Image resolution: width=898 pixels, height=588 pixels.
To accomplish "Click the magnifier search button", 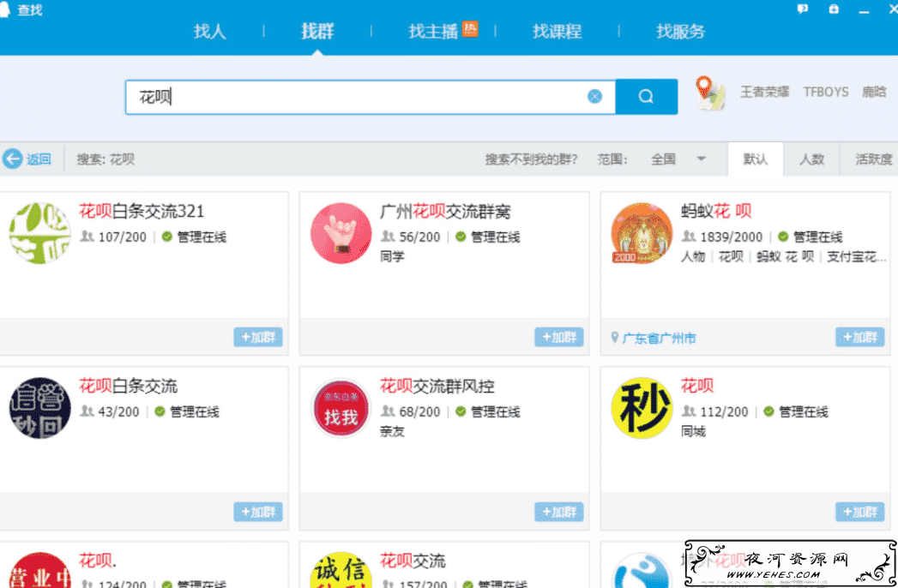I will pos(647,97).
